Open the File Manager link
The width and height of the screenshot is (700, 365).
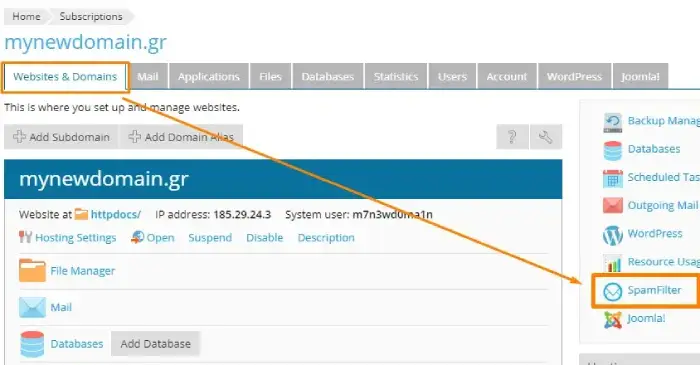click(83, 271)
